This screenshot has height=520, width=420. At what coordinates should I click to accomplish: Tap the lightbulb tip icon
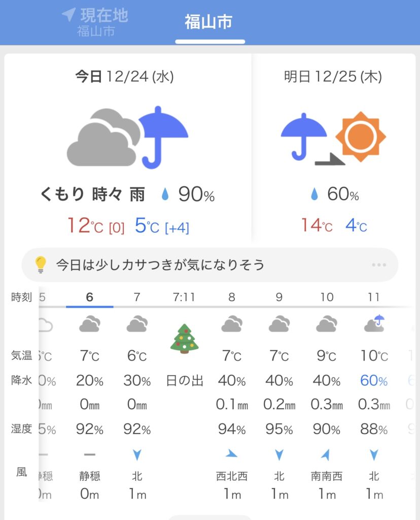coord(41,265)
